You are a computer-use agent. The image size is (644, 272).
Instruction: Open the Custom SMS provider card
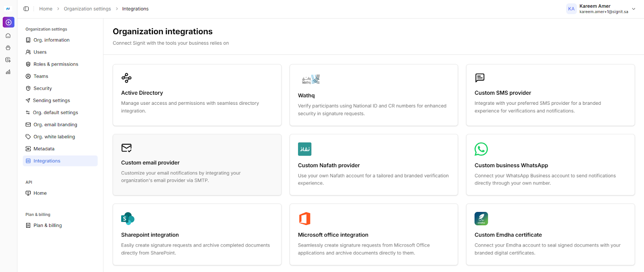pyautogui.click(x=550, y=95)
